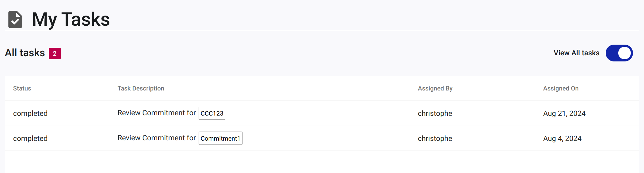The width and height of the screenshot is (644, 173).
Task: Sort by the Assigned By column header
Action: (435, 88)
